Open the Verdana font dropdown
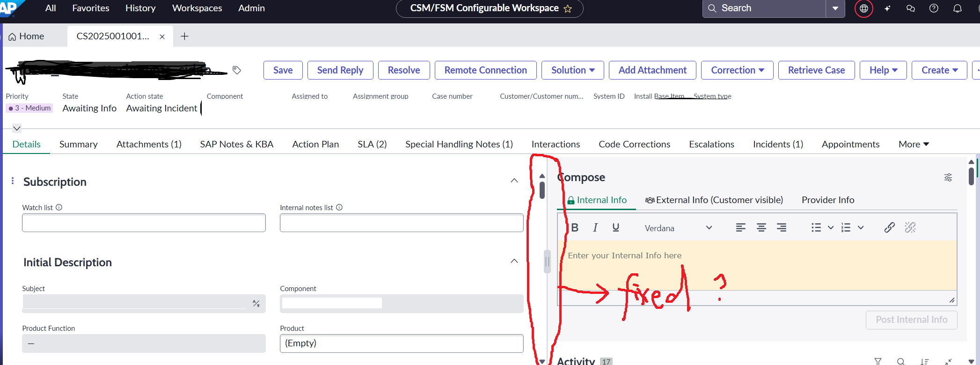 (678, 228)
